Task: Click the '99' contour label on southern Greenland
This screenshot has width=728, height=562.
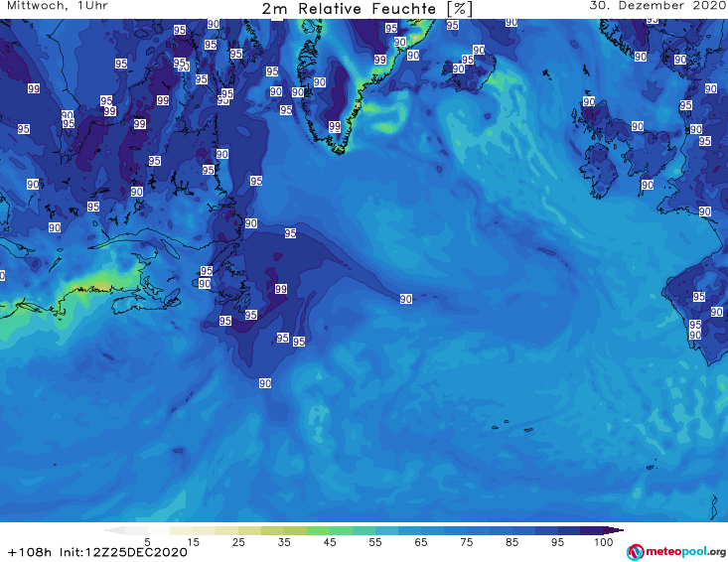Action: tap(335, 126)
